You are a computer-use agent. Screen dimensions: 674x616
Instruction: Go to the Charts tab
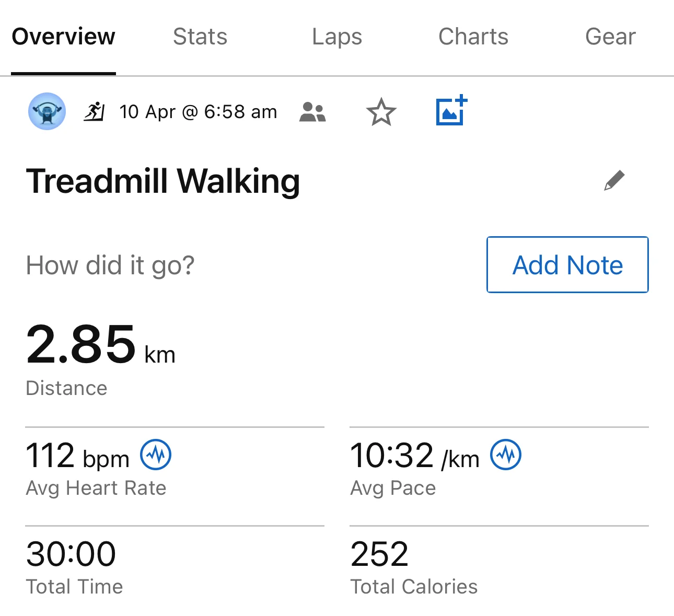pos(473,37)
